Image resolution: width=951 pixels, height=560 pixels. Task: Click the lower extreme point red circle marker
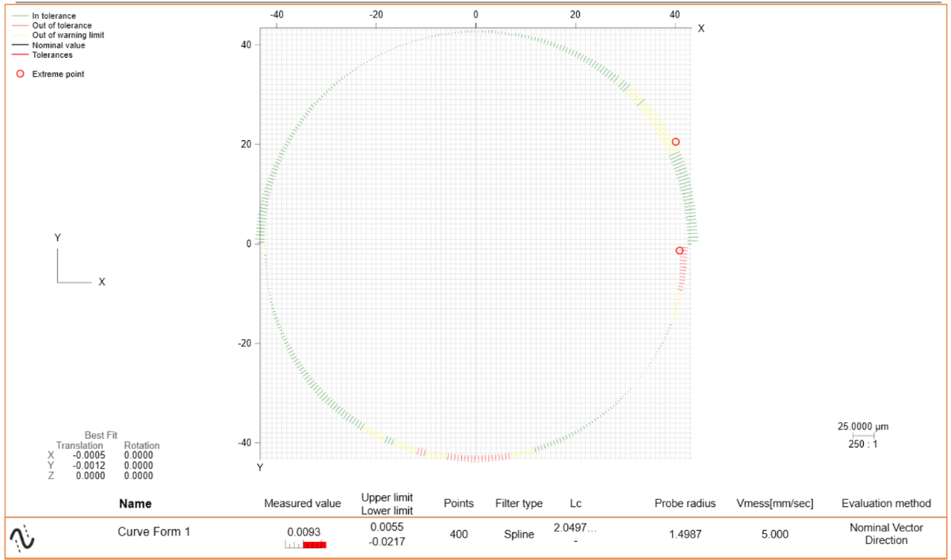click(x=679, y=250)
